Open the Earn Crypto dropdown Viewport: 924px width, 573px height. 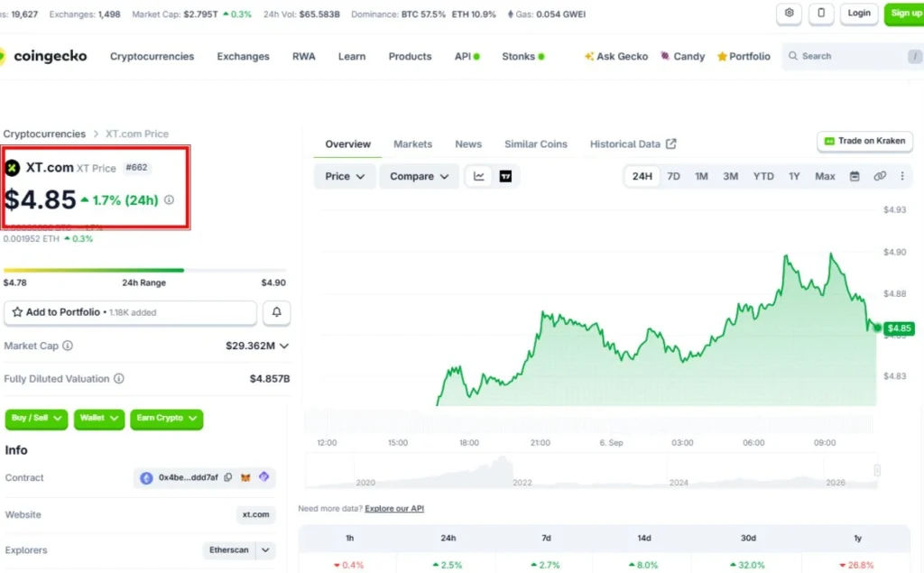pyautogui.click(x=167, y=418)
